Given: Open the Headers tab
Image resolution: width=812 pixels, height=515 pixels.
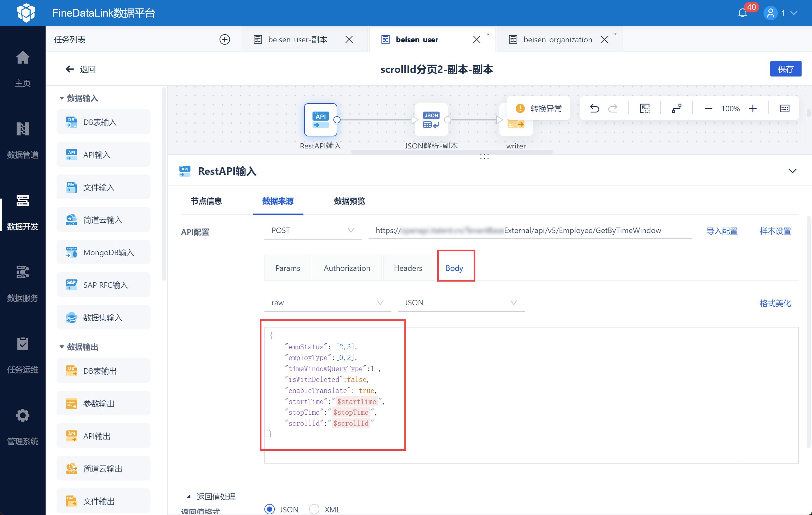Looking at the screenshot, I should 408,268.
